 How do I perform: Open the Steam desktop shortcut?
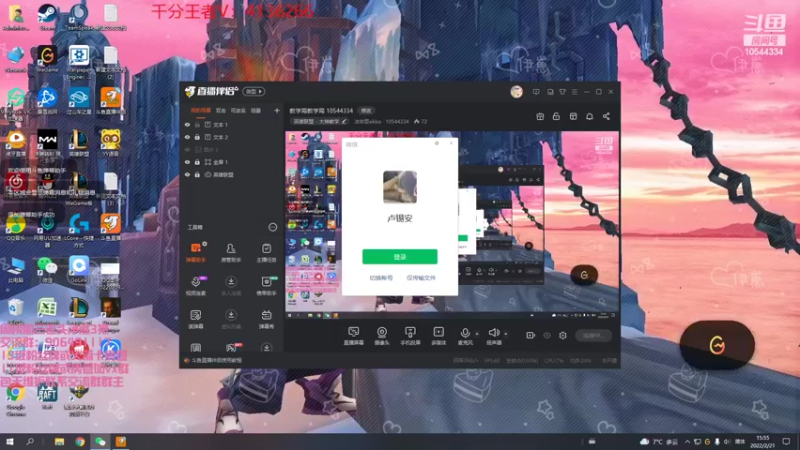(47, 16)
